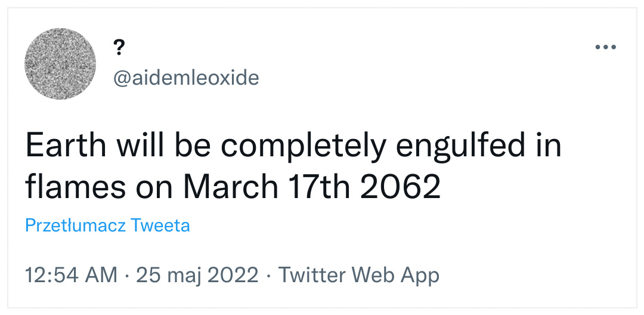Select the "?" display name
Viewport: 644px width, 315px height.
click(119, 48)
